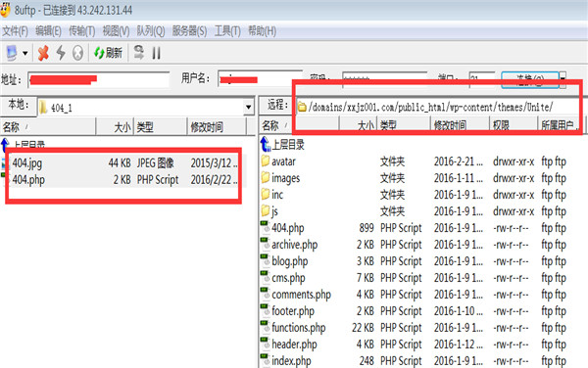Open the 帮助(H) menu
Viewport: 588px width, 368px height.
coord(262,31)
